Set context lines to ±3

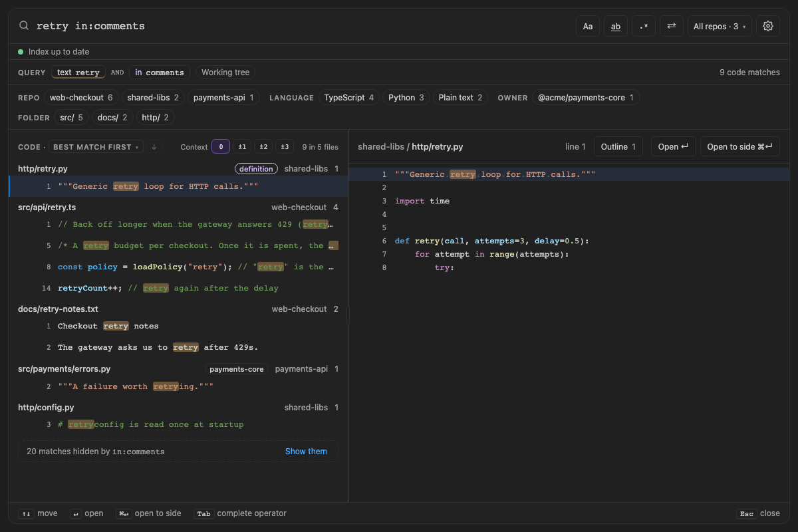(x=285, y=147)
